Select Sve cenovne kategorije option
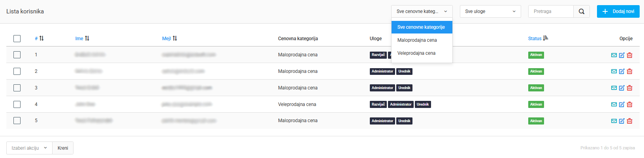Screen dimensions: 644x158 422,27
